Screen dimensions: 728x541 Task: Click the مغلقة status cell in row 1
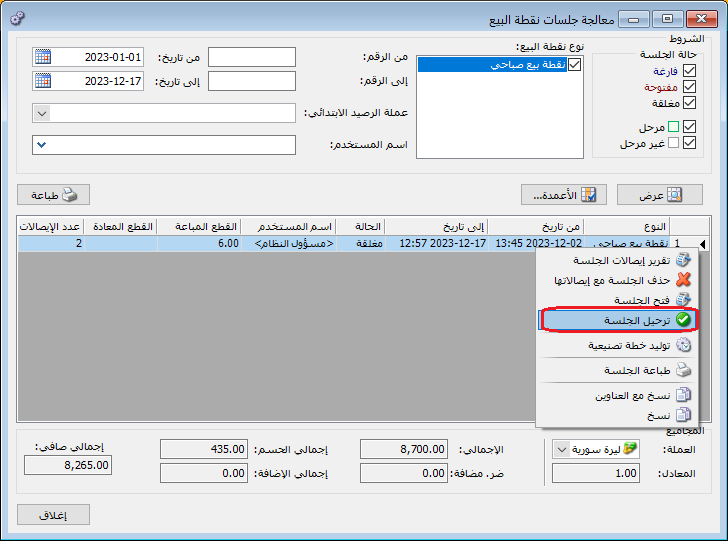(360, 243)
